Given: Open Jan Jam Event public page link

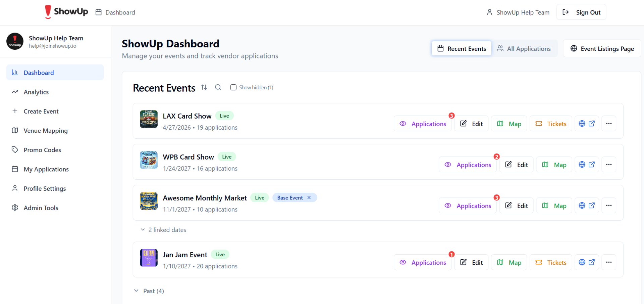Looking at the screenshot, I should 587,262.
